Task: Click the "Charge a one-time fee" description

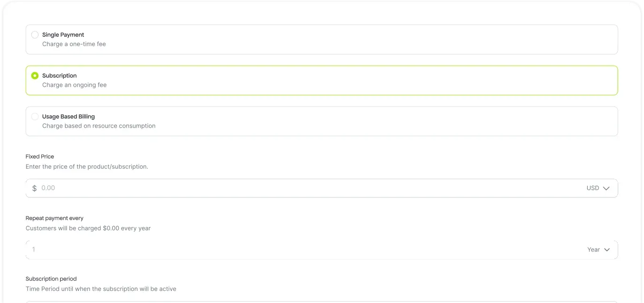Action: pyautogui.click(x=74, y=44)
